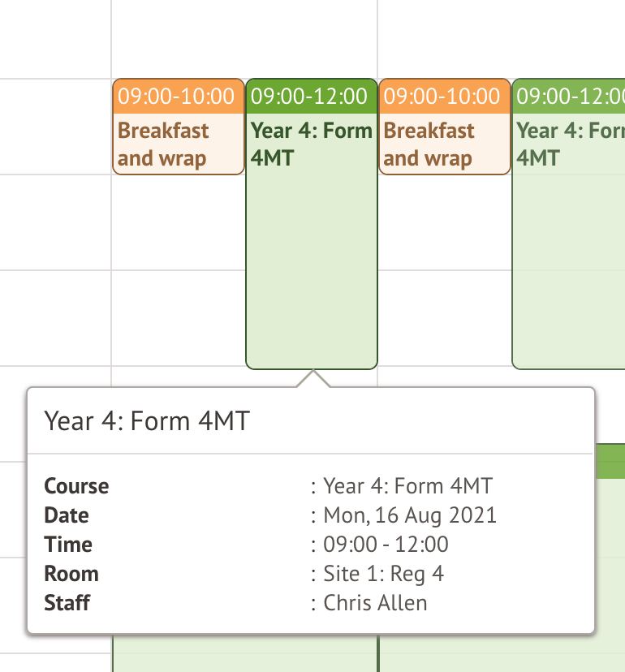Select the dark green Year 4: Form 4MT event title
The image size is (625, 672).
(311, 144)
